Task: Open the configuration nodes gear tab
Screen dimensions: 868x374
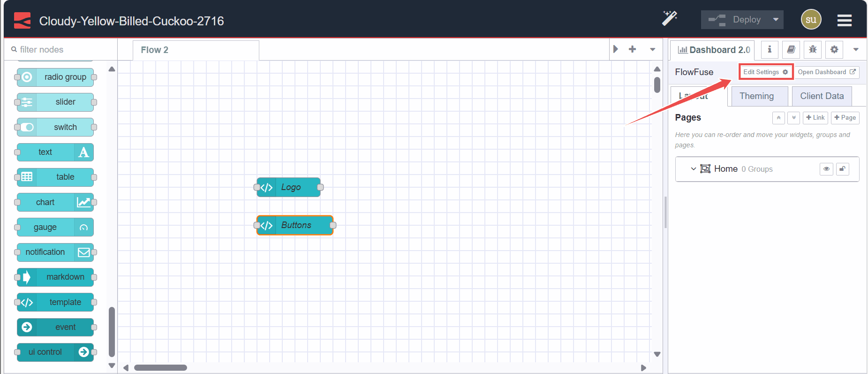Action: [x=834, y=49]
